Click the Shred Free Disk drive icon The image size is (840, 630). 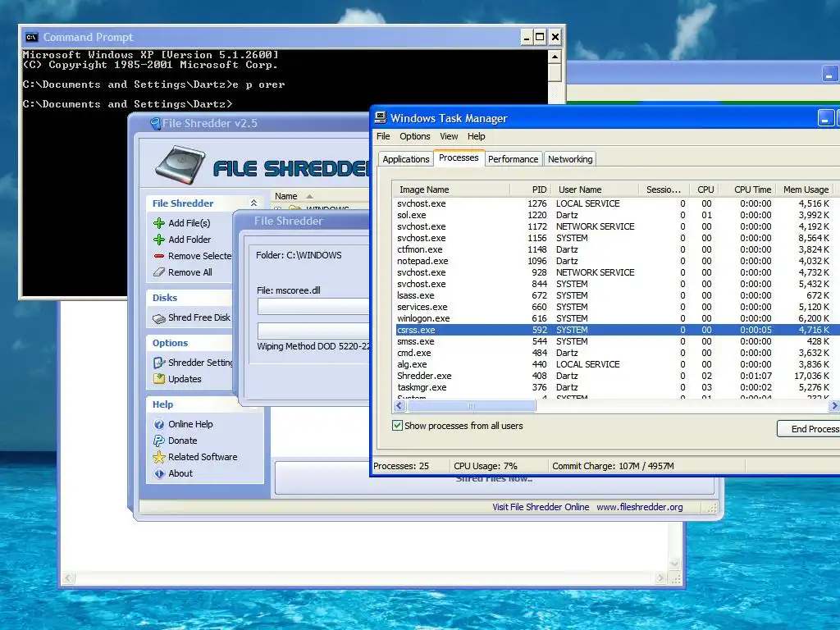[158, 318]
